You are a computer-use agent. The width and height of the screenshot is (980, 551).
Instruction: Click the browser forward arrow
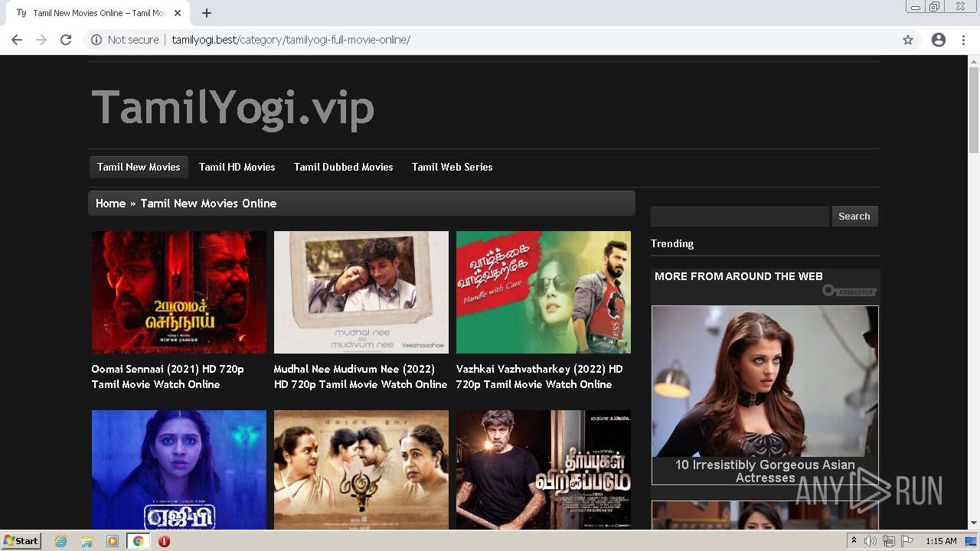coord(41,40)
